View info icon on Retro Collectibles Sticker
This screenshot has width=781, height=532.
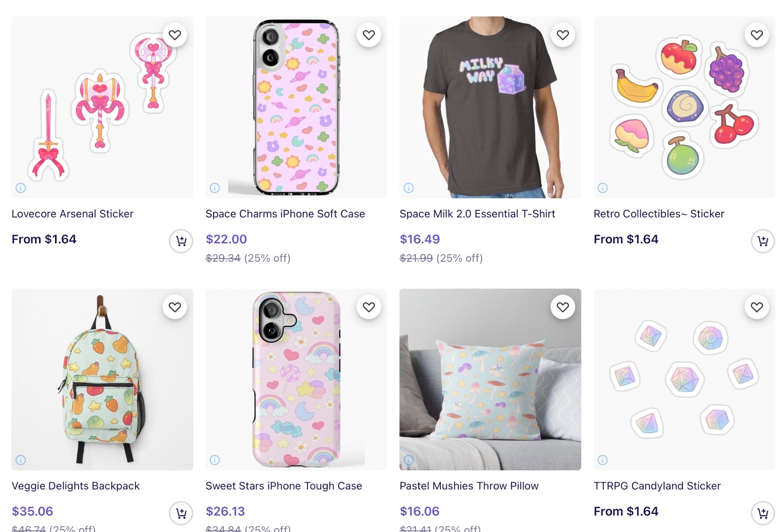pos(603,188)
